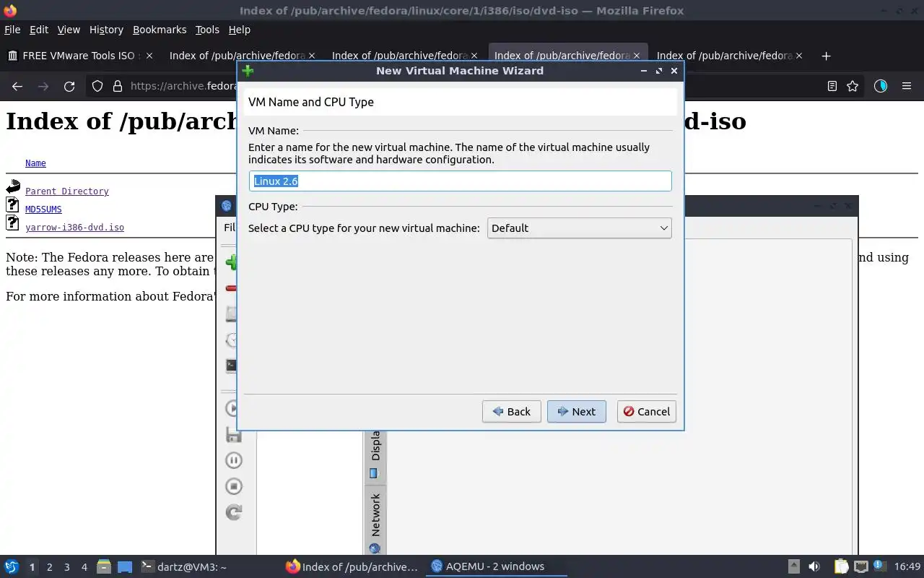Go Back in the VM wizard

coord(511,412)
